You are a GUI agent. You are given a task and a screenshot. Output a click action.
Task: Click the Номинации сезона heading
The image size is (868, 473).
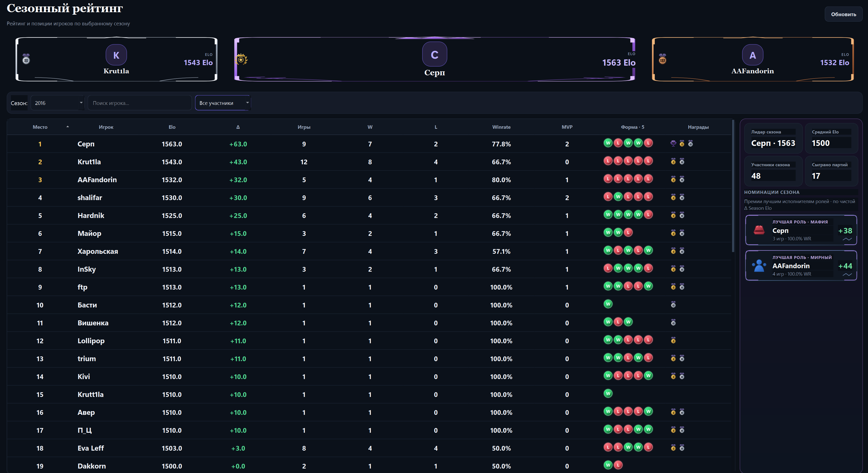[x=772, y=192]
